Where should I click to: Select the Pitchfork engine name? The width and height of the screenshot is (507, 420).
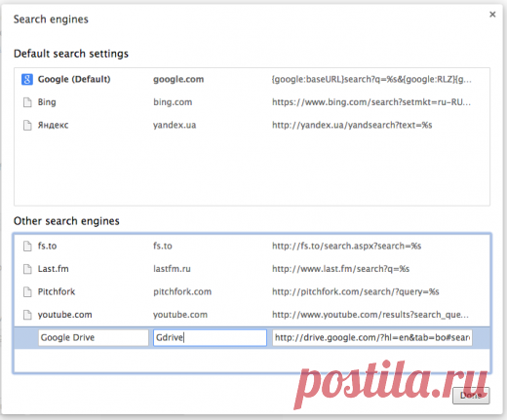click(x=57, y=291)
